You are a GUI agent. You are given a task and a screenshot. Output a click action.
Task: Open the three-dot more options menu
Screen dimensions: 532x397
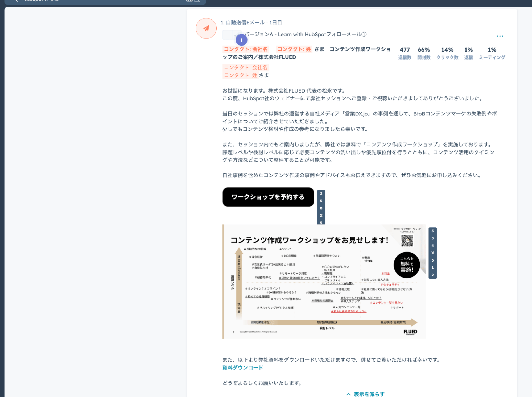[x=500, y=36]
